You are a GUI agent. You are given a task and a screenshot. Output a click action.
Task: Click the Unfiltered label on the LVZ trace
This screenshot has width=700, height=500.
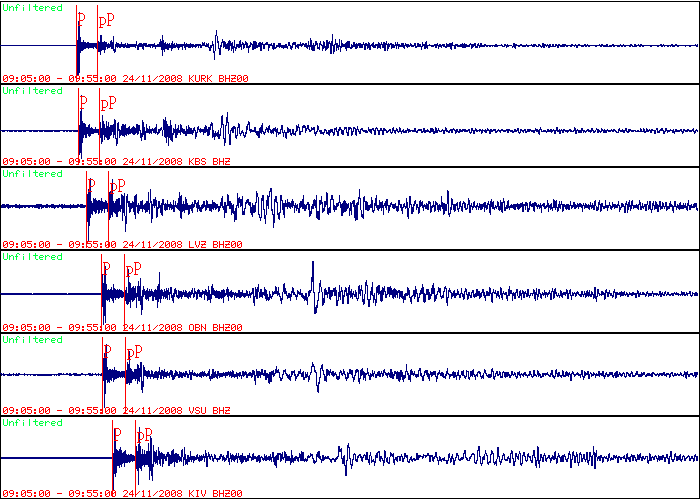pyautogui.click(x=32, y=174)
